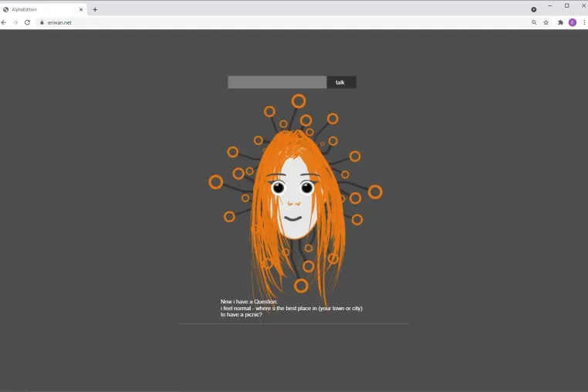Viewport: 588px width, 392px height.
Task: Focus the chat text input field
Action: [277, 82]
